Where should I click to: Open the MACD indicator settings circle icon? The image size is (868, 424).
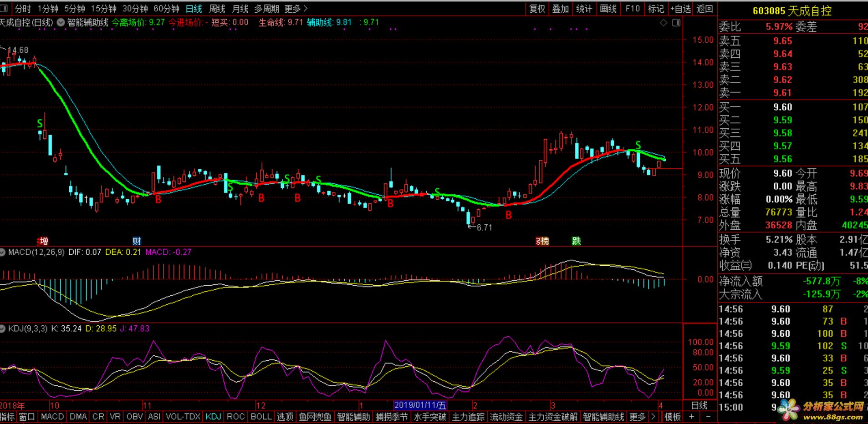pos(3,252)
